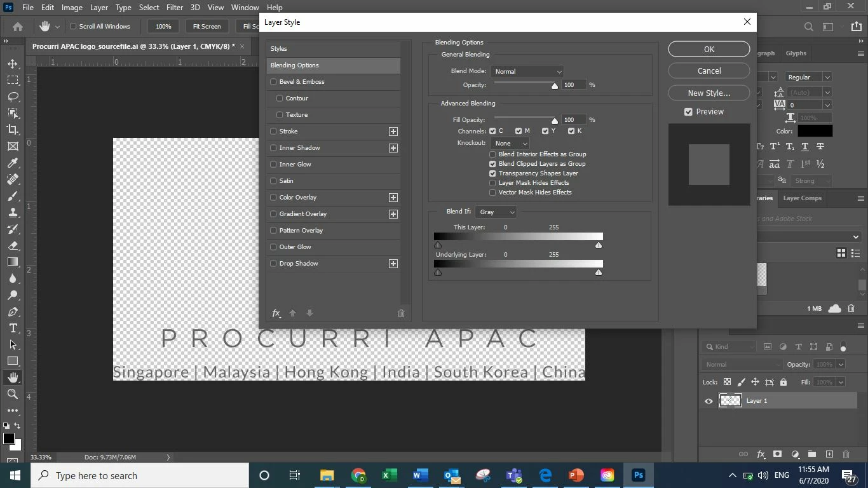This screenshot has height=488, width=868.
Task: Open the layers Opacity dropdown arrow
Action: (841, 365)
